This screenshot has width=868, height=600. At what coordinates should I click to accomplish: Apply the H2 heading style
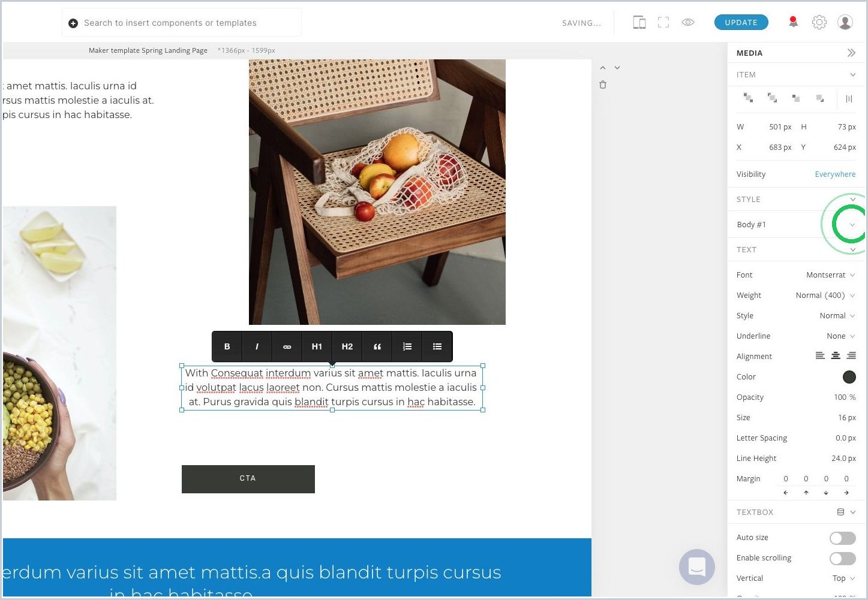pos(347,346)
